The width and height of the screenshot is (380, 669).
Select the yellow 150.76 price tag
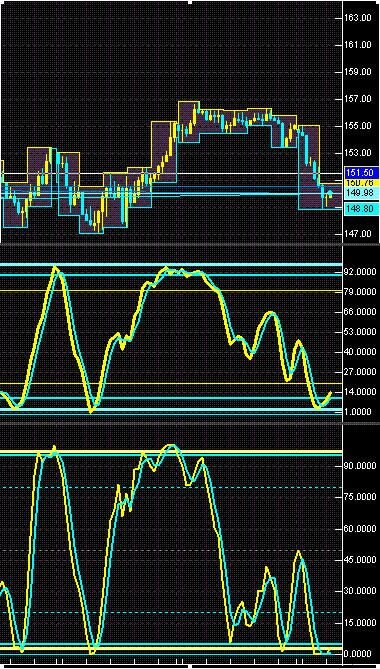(x=361, y=183)
